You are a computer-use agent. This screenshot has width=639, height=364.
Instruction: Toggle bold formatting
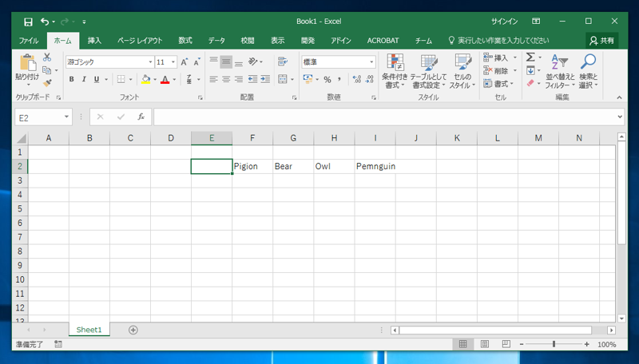pos(71,79)
